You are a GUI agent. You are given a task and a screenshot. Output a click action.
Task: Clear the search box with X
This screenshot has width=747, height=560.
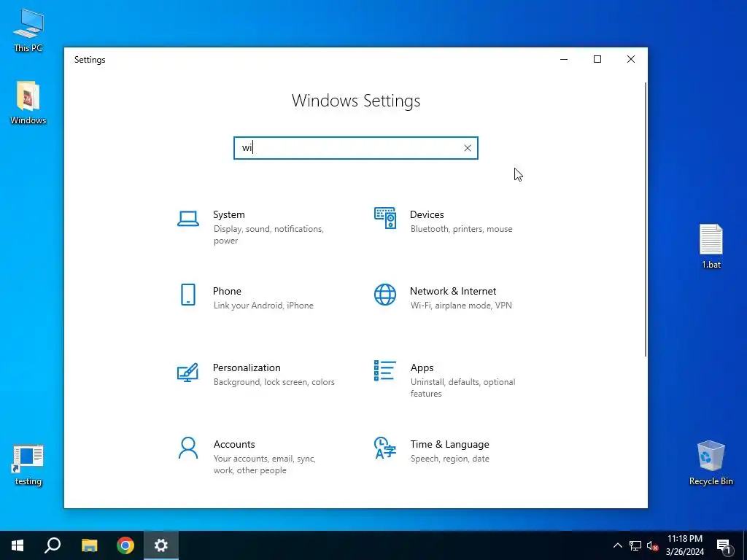[x=468, y=148]
